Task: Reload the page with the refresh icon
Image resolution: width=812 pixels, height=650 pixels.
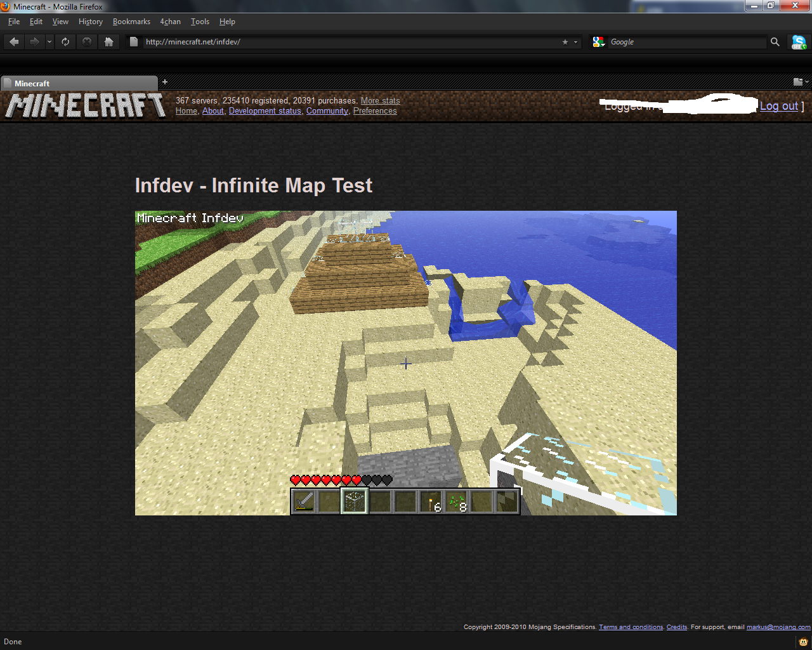Action: pyautogui.click(x=65, y=42)
